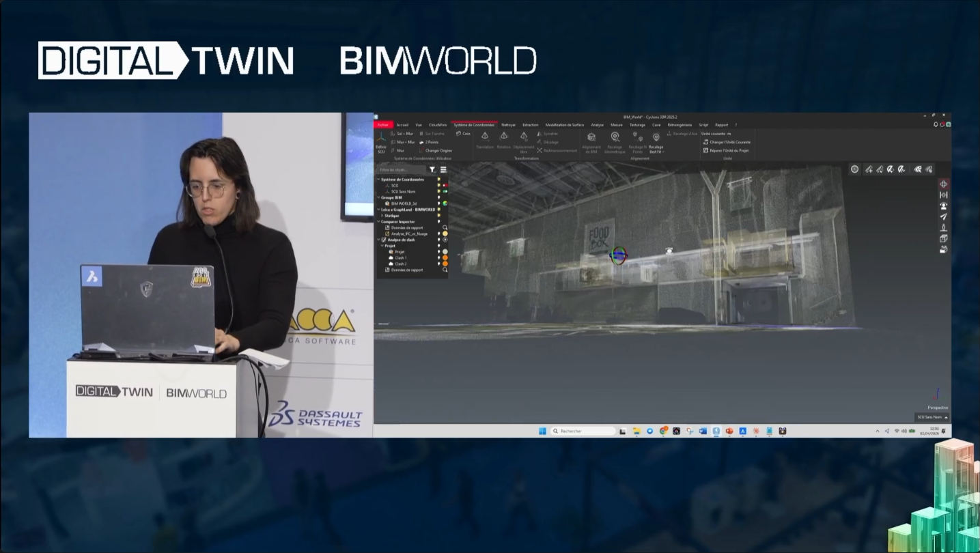Open the Analyse ribbon tab
This screenshot has width=980, height=553.
click(597, 125)
